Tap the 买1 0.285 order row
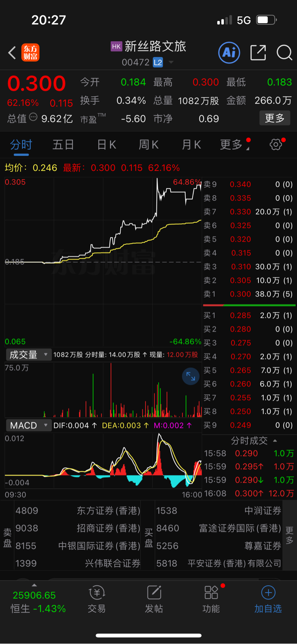The image size is (297, 644). [x=248, y=316]
